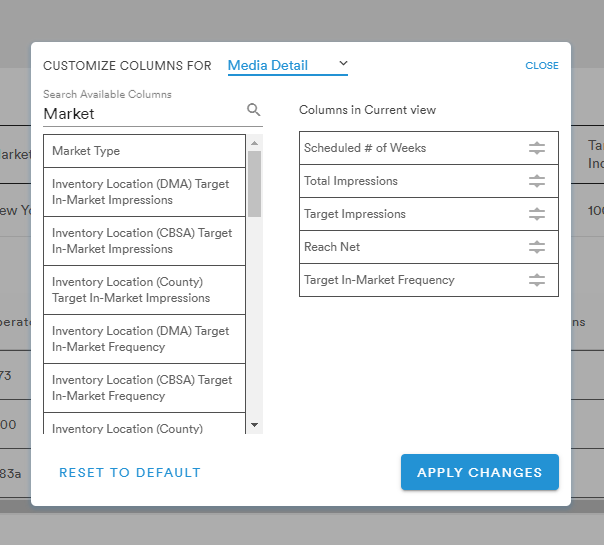Click the available columns scrollbar thumb
604x545 pixels.
(x=254, y=184)
